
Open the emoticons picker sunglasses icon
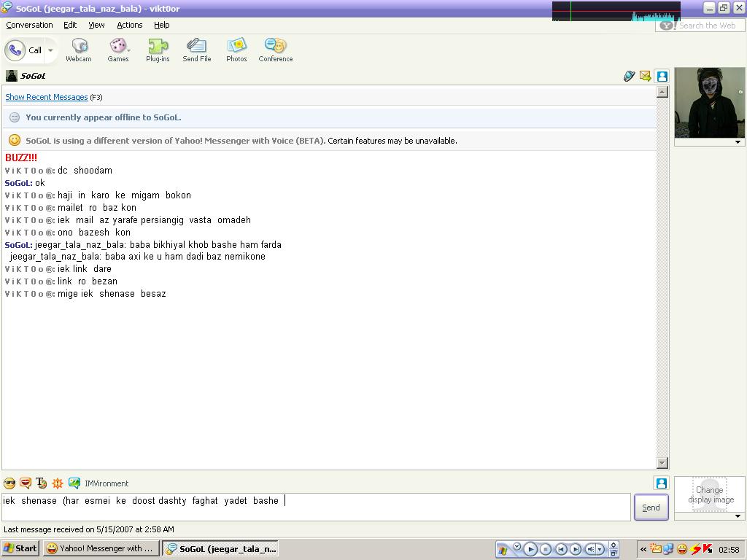[x=9, y=483]
